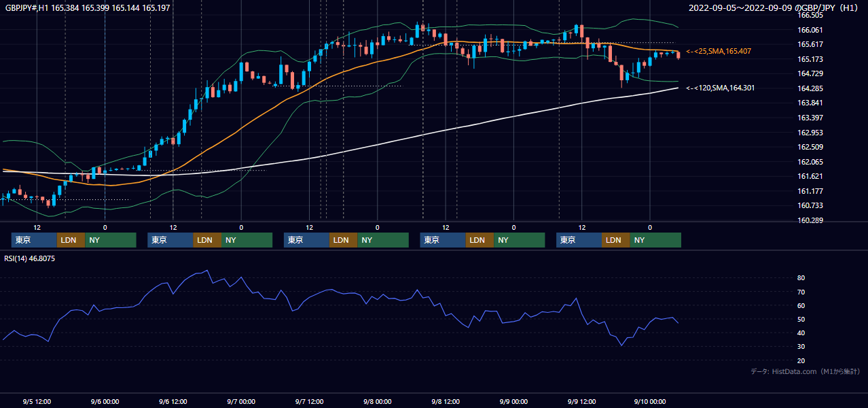Click price axis value 165.617
The height and width of the screenshot is (408, 868).
(810, 44)
